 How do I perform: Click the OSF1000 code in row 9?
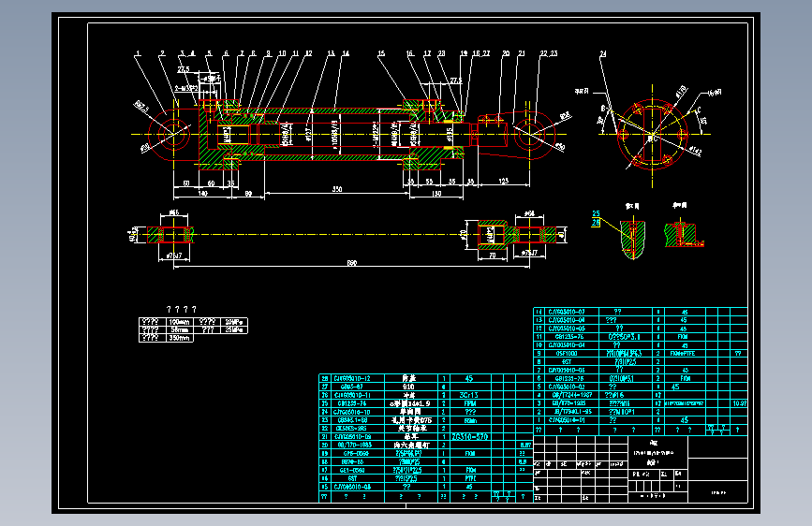tap(567, 354)
